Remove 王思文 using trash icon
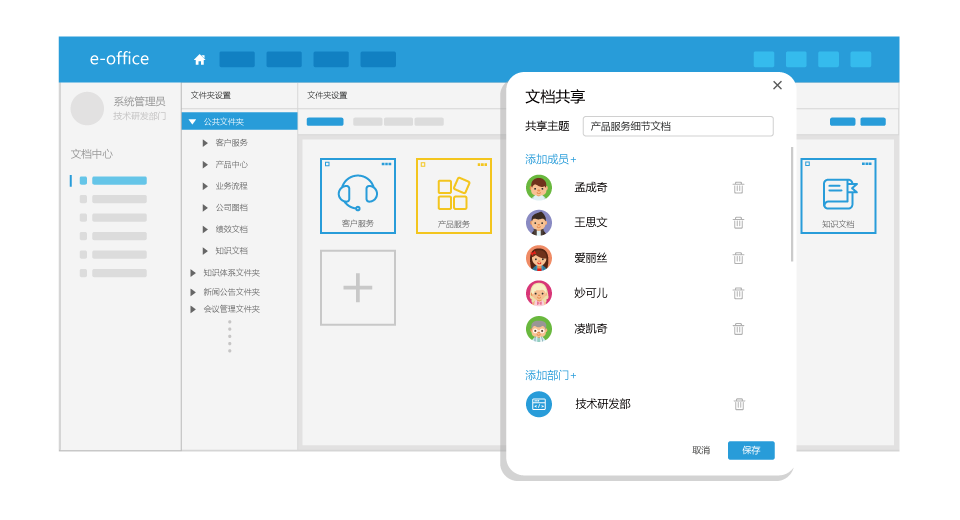The width and height of the screenshot is (960, 520). (738, 222)
